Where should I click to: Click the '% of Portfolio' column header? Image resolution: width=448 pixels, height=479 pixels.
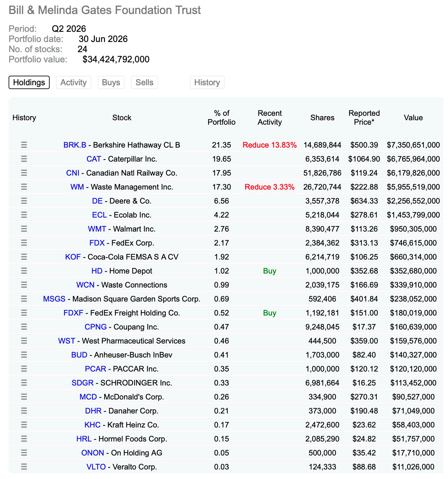pos(221,118)
